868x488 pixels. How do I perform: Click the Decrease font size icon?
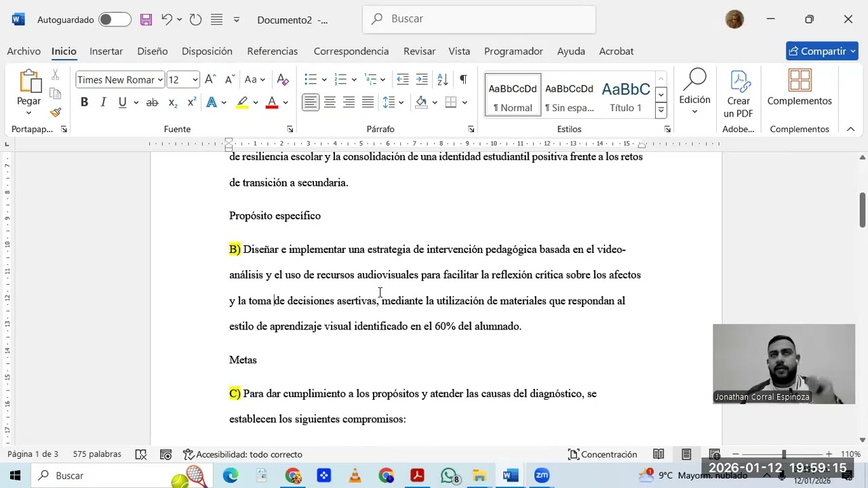(229, 79)
